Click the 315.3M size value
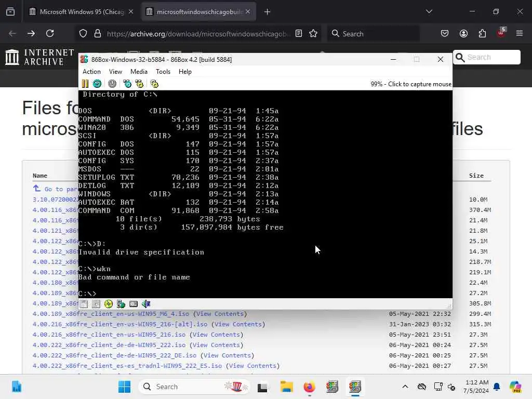The width and height of the screenshot is (532, 399). coord(480,324)
